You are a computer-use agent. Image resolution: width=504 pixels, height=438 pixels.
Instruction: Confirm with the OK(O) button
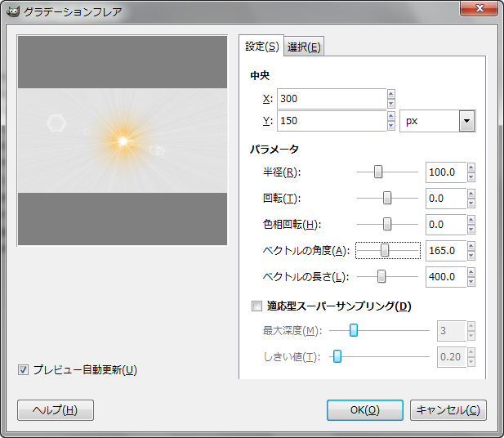tap(365, 410)
